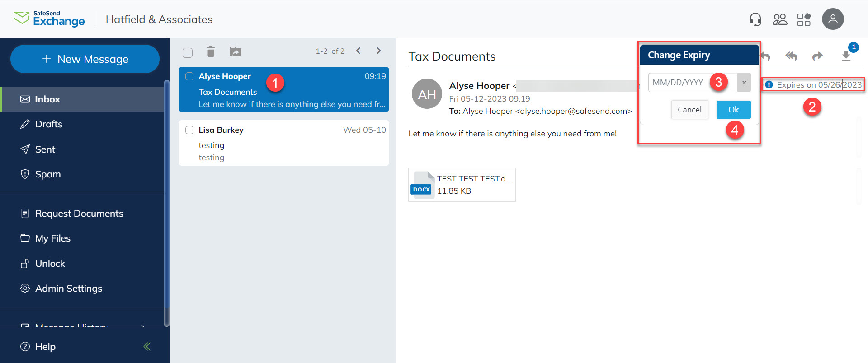Check the Alyse Hooper message checkbox
The width and height of the screenshot is (868, 363).
pos(189,76)
